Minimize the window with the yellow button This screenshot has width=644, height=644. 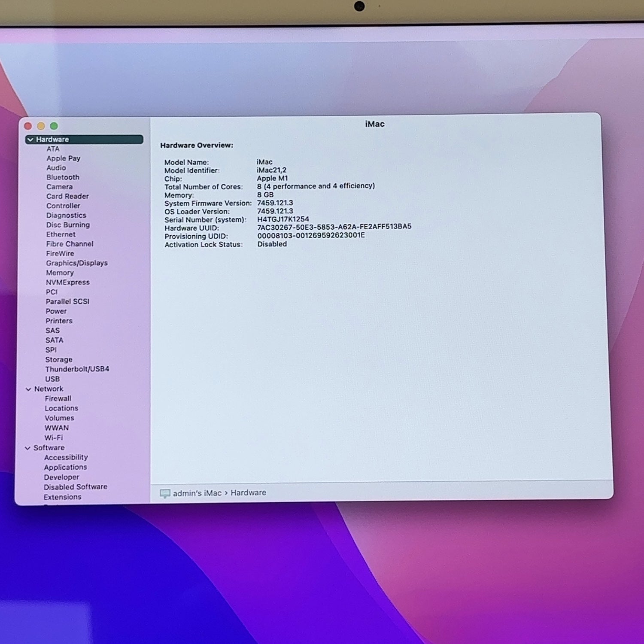[x=41, y=126]
